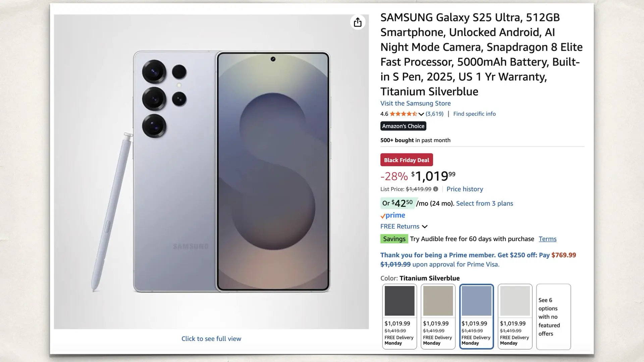
Task: Open the Price history link
Action: (x=465, y=189)
